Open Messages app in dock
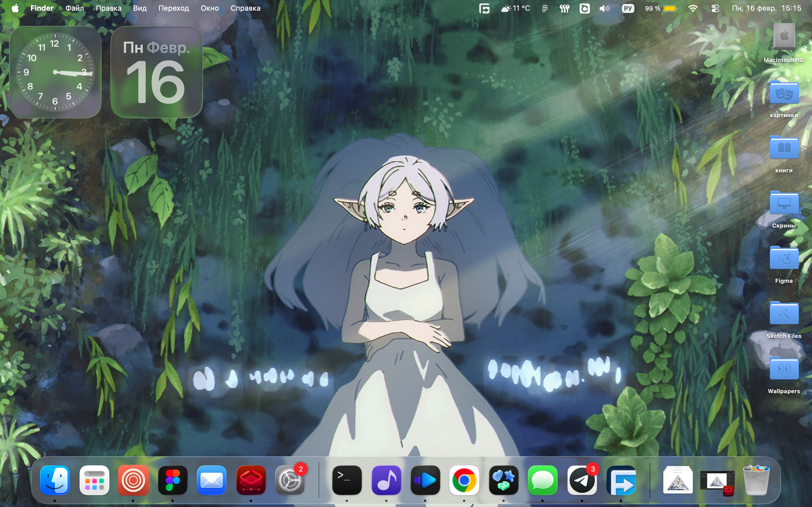This screenshot has width=812, height=507. tap(542, 480)
